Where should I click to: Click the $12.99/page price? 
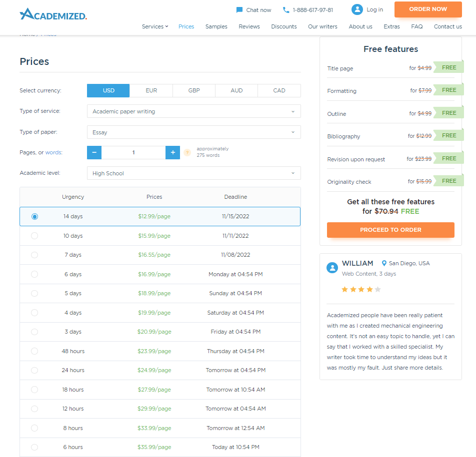pyautogui.click(x=154, y=217)
